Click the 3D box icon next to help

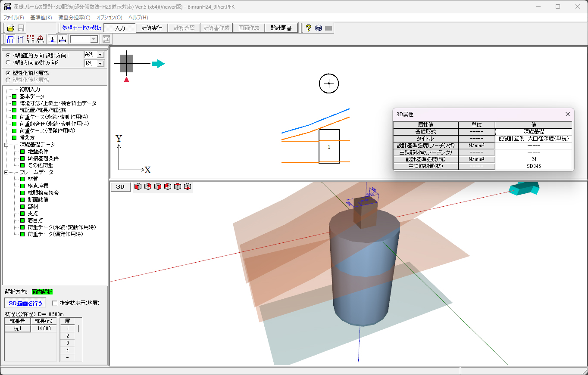click(319, 28)
